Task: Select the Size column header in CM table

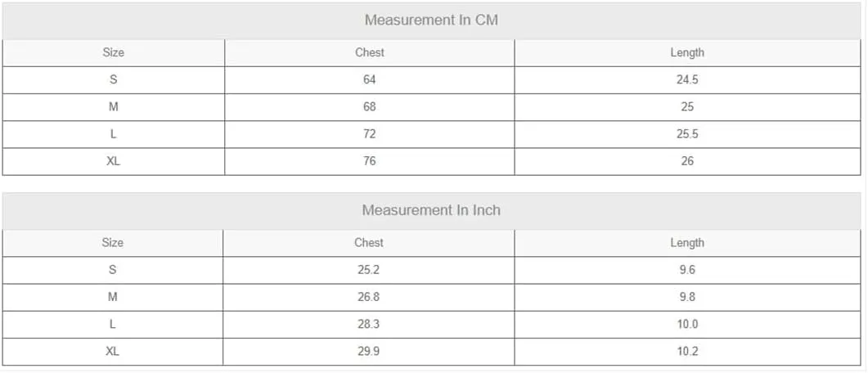Action: click(x=114, y=52)
